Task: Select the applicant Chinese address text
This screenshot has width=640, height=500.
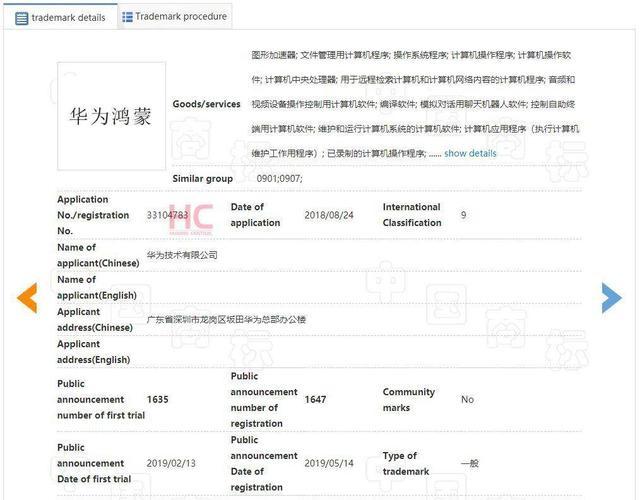Action: click(226, 319)
